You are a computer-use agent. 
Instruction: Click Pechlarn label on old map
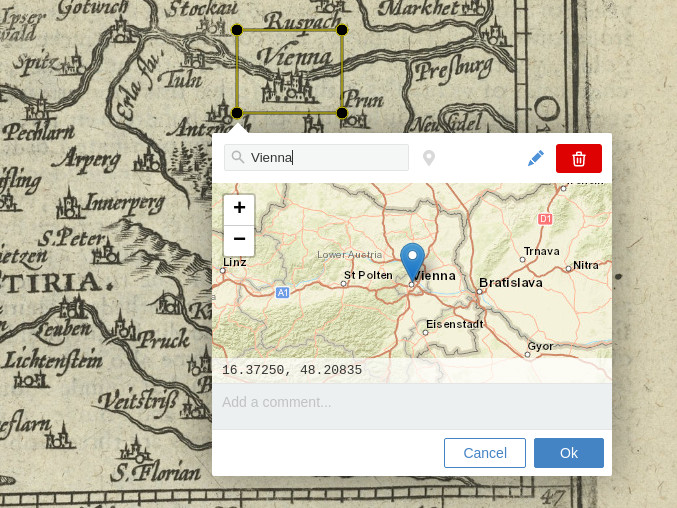pos(38,132)
